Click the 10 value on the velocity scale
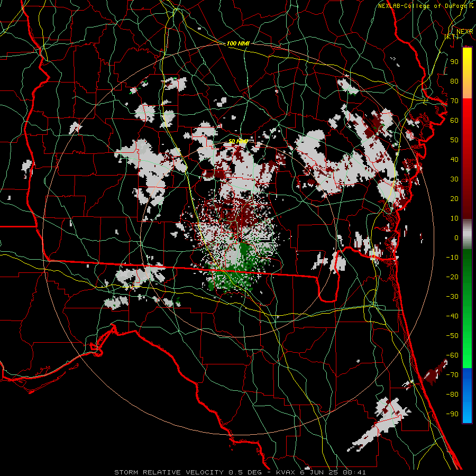 [x=454, y=218]
